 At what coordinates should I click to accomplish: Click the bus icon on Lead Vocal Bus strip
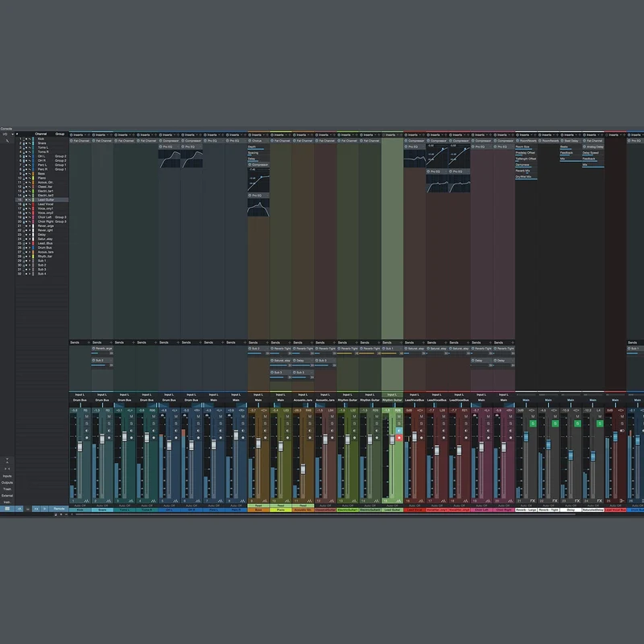(x=621, y=501)
